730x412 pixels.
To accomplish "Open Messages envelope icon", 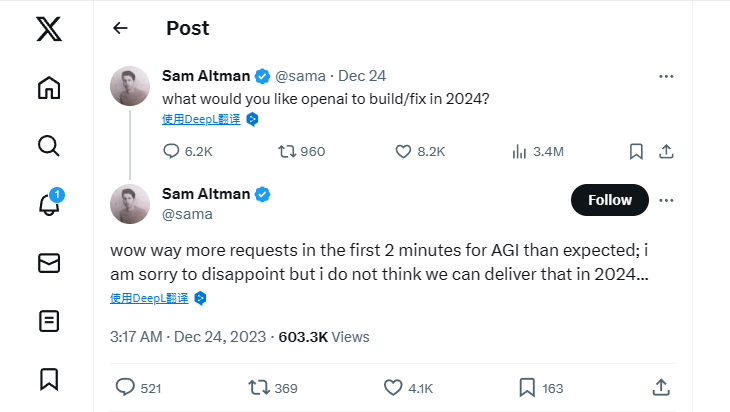I will point(48,262).
